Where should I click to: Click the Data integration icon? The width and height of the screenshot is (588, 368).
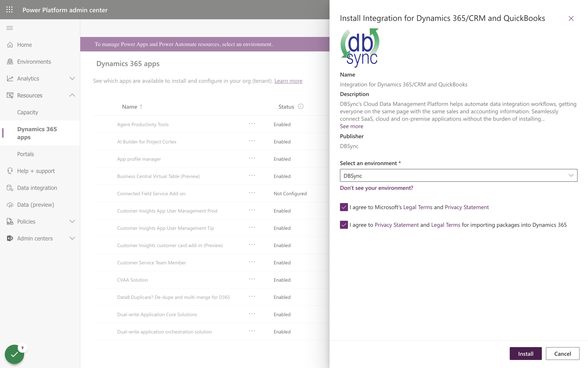10,188
